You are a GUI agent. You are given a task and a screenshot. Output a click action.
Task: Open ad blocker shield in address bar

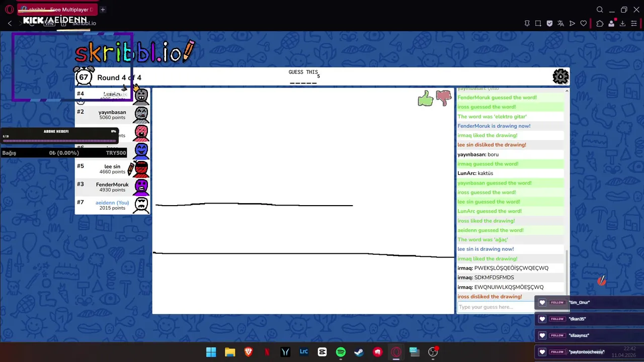(x=549, y=23)
